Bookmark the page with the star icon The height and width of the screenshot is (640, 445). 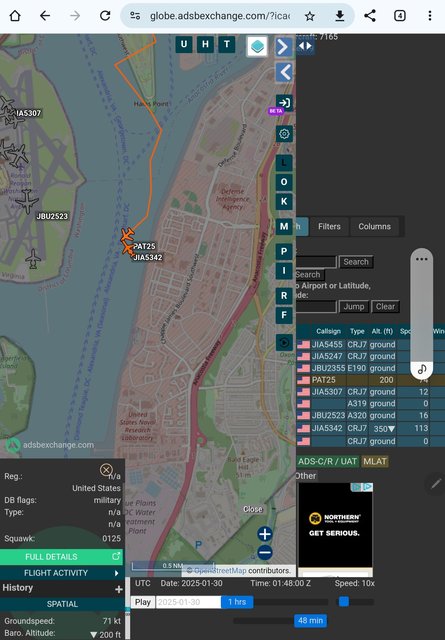coord(310,16)
